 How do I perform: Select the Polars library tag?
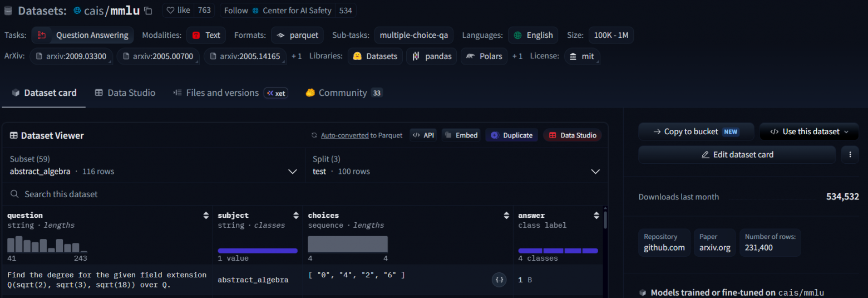pos(484,56)
